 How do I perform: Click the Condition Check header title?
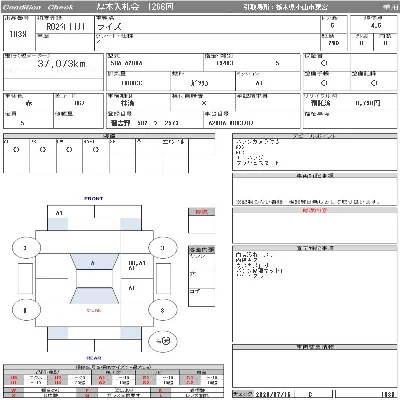point(38,7)
